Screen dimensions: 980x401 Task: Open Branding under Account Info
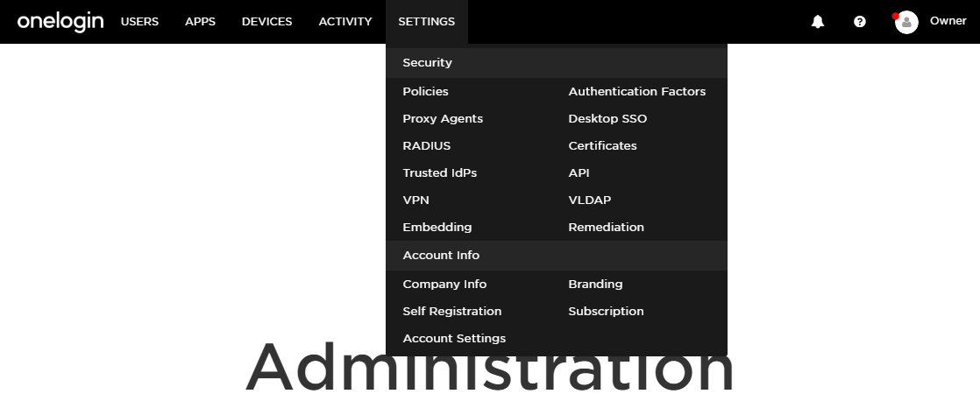point(595,285)
